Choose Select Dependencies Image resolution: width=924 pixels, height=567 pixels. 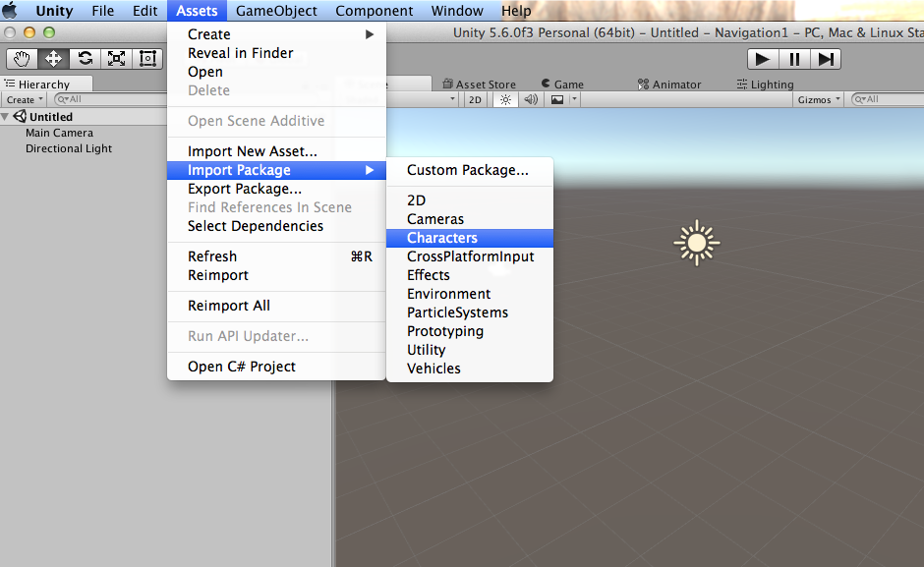pos(276,226)
